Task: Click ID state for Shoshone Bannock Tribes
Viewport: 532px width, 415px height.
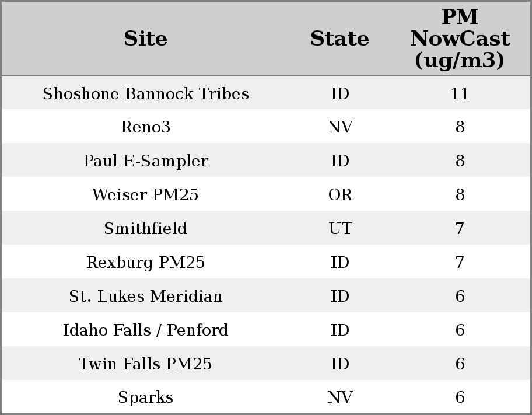Action: (x=340, y=94)
